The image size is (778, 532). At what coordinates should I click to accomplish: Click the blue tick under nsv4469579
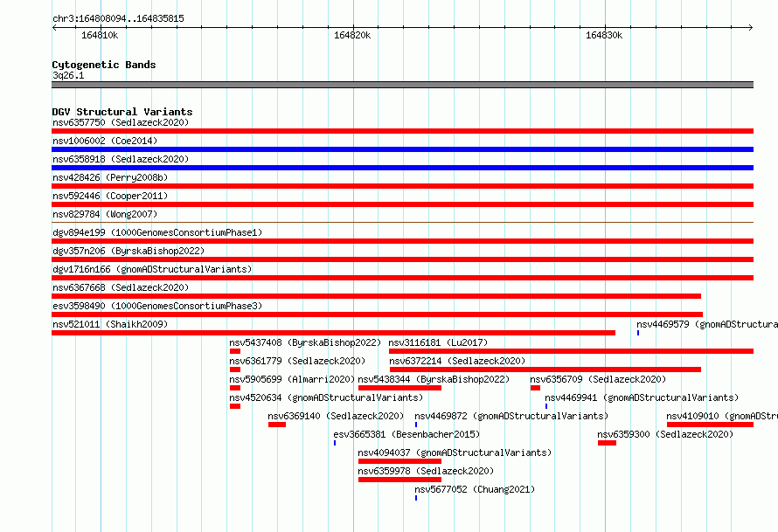click(638, 333)
